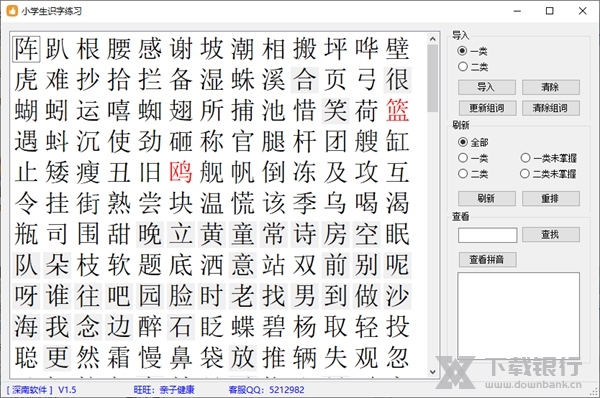Close the 小学生识字练习 window
600x398 pixels.
click(582, 11)
